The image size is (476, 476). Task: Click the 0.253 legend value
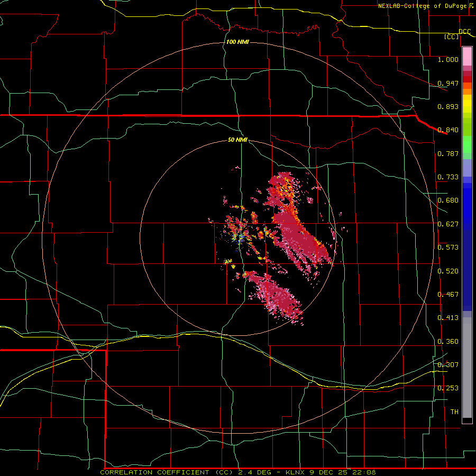tap(448, 388)
